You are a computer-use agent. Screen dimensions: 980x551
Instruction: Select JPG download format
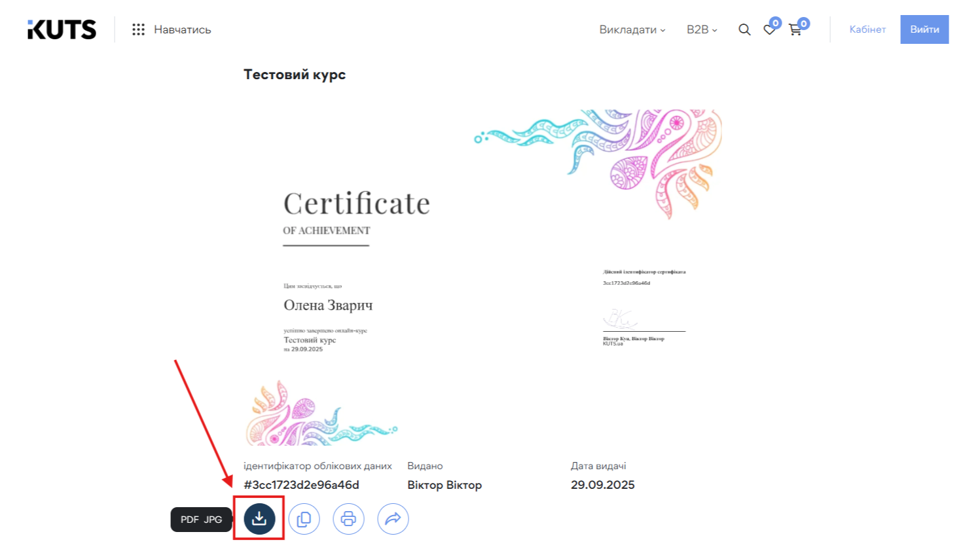(x=213, y=520)
